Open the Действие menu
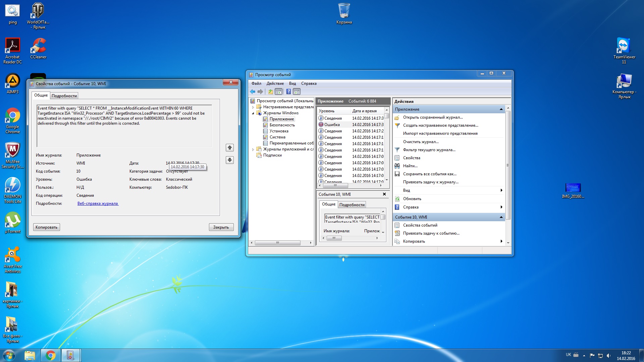Image resolution: width=644 pixels, height=362 pixels. coord(275,83)
